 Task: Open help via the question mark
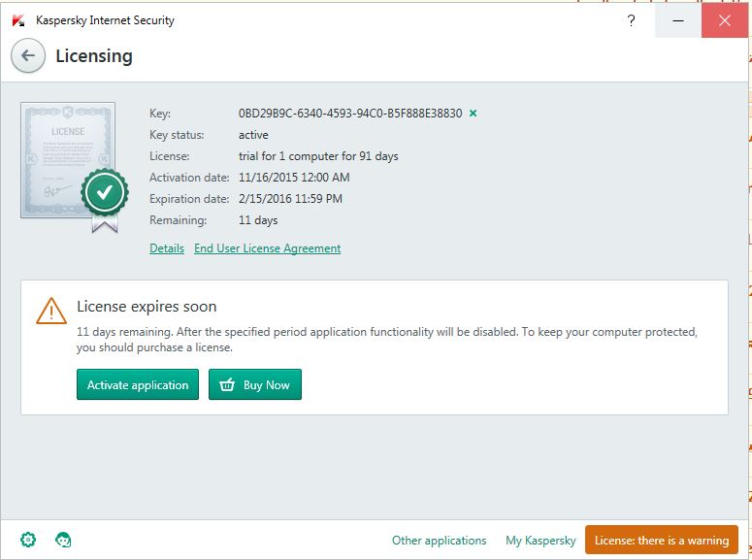click(x=631, y=20)
